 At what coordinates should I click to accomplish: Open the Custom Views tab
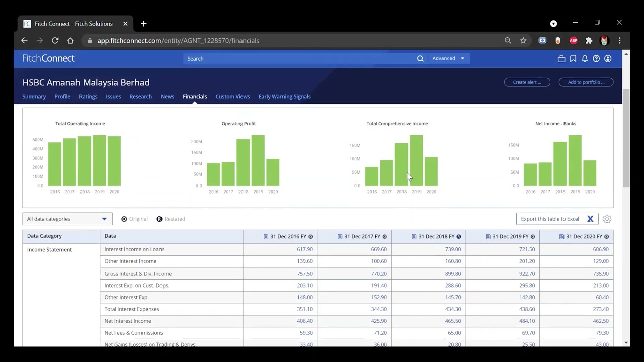(x=232, y=97)
